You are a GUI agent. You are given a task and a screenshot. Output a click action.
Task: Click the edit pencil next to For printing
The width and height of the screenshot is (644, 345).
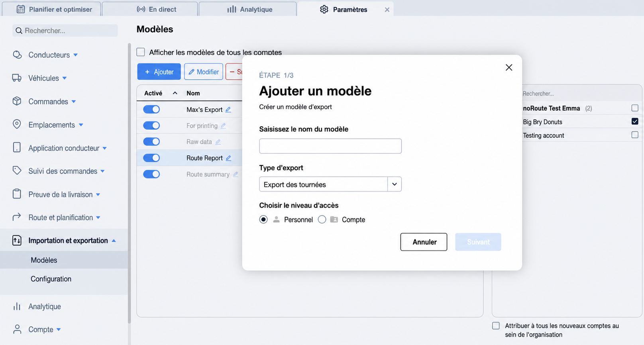pyautogui.click(x=223, y=125)
